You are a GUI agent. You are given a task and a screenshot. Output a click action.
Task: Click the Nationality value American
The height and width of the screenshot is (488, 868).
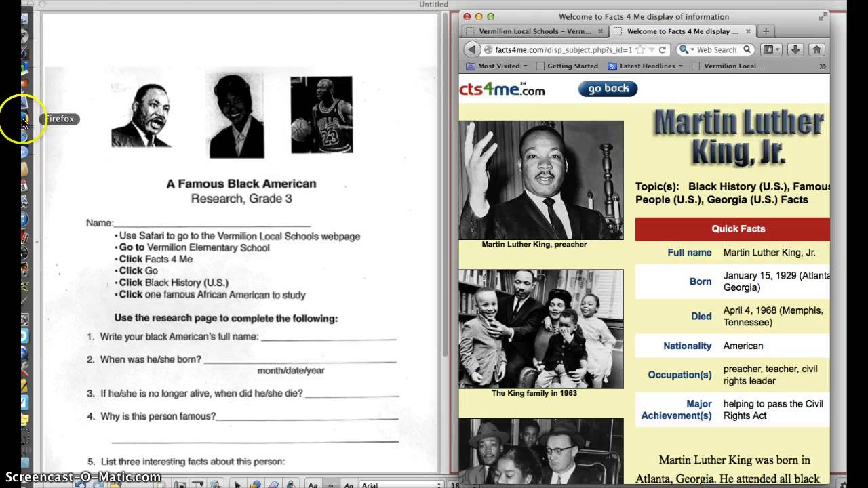(x=743, y=346)
